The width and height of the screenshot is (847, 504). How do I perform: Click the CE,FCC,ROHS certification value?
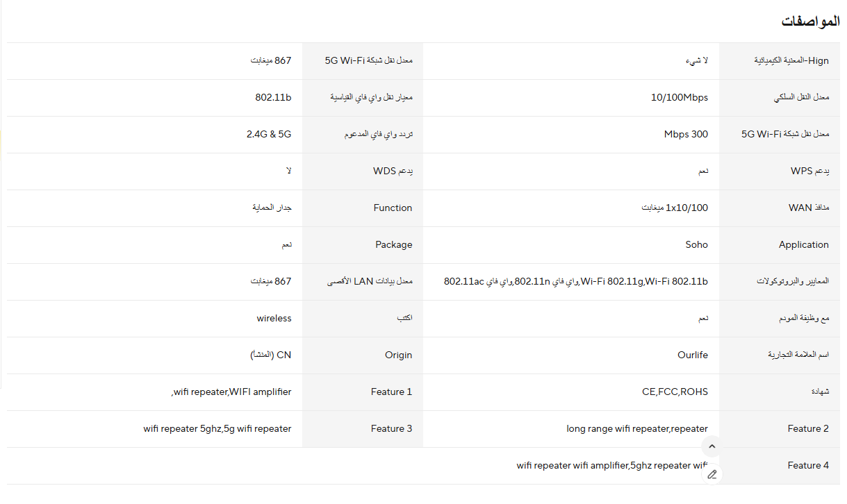tap(675, 392)
